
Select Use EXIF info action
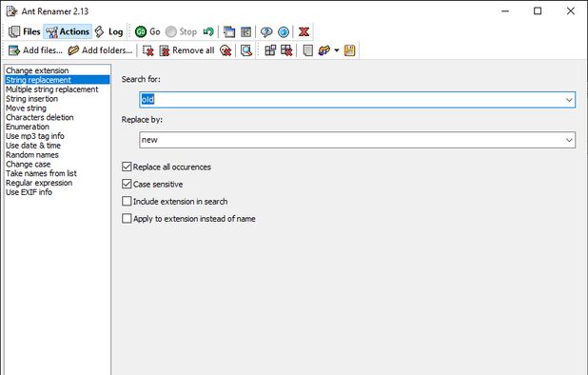57,192
